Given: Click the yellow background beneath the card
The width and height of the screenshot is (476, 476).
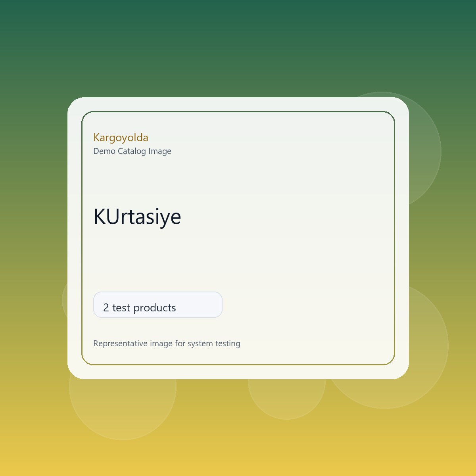Looking at the screenshot, I should click(238, 456).
